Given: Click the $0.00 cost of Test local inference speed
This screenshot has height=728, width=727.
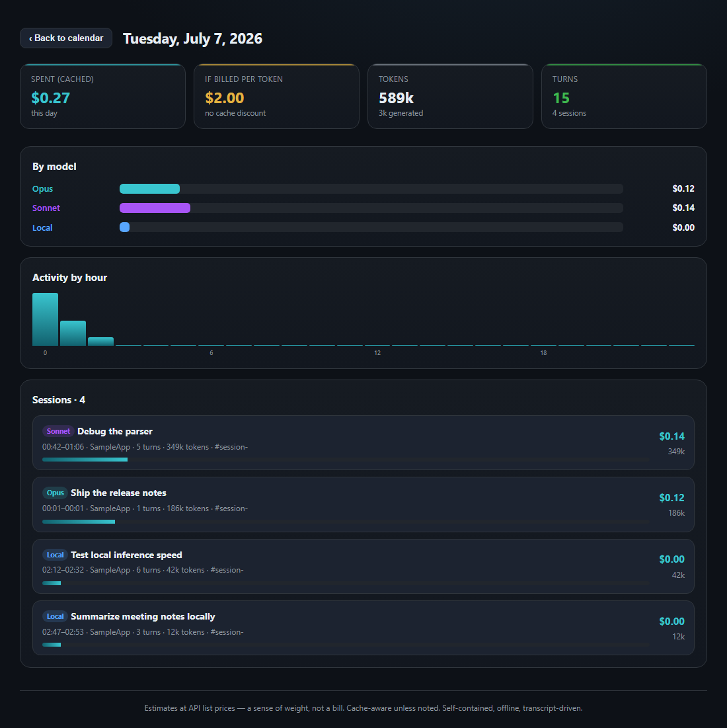Looking at the screenshot, I should coord(671,559).
